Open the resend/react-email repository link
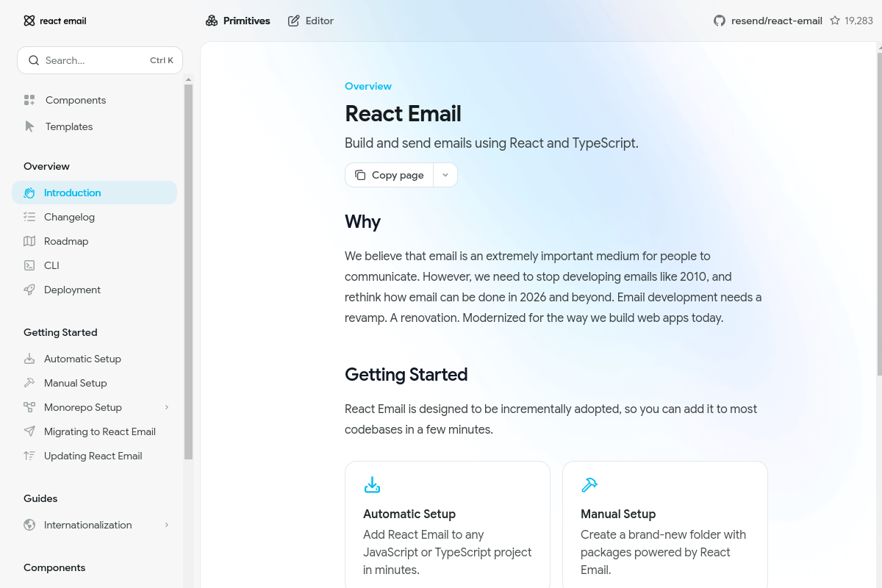Viewport: 882px width, 588px height. (777, 21)
